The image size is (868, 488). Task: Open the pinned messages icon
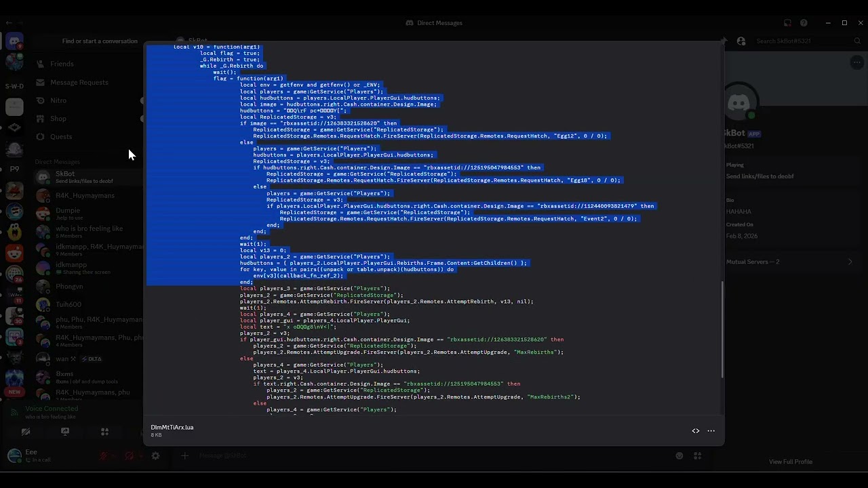pos(724,41)
